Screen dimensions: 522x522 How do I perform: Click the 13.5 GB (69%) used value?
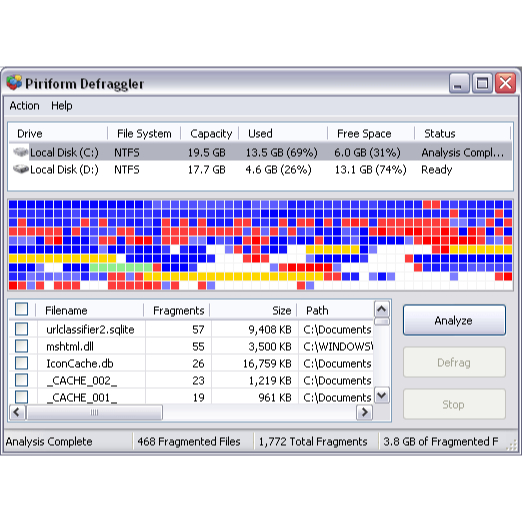[x=281, y=152]
